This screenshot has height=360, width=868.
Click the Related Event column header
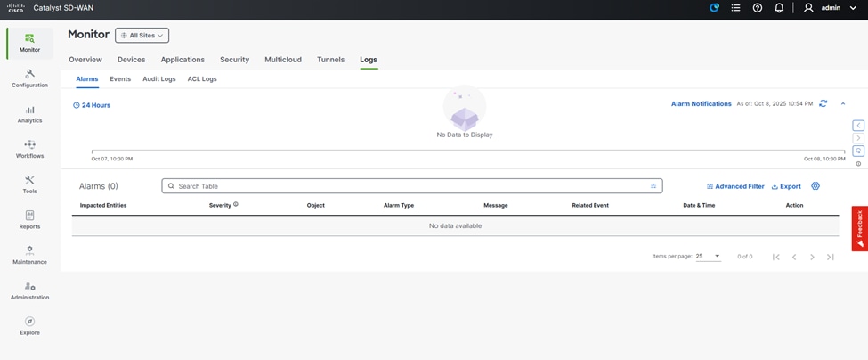click(590, 206)
